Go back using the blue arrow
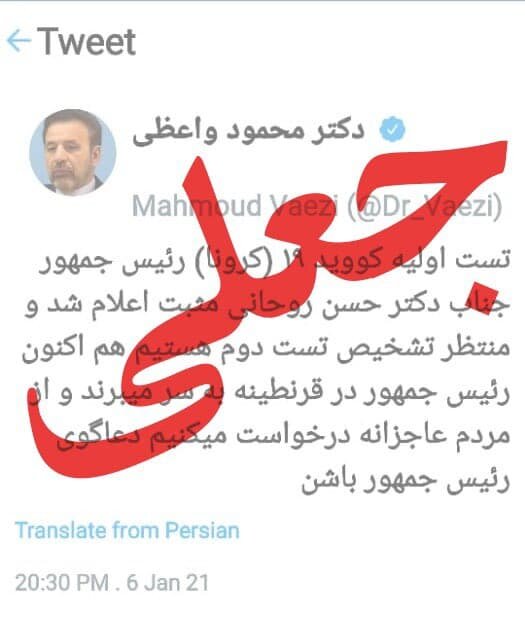 pos(18,41)
